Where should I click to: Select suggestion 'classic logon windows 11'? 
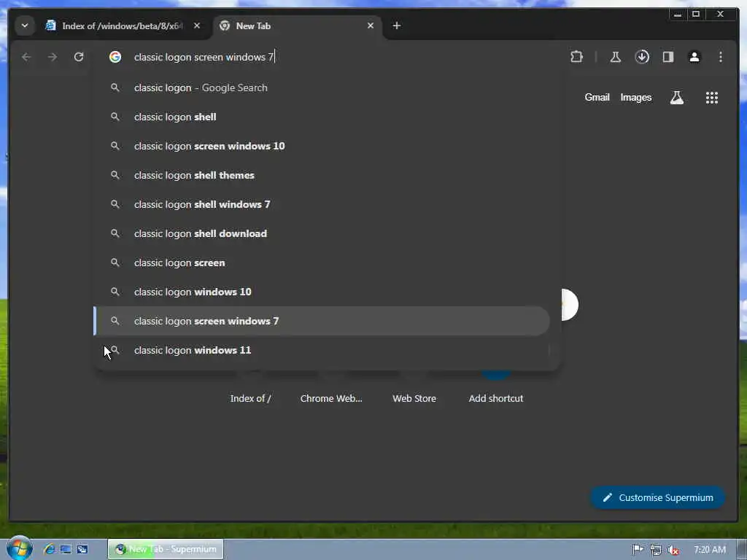322,350
